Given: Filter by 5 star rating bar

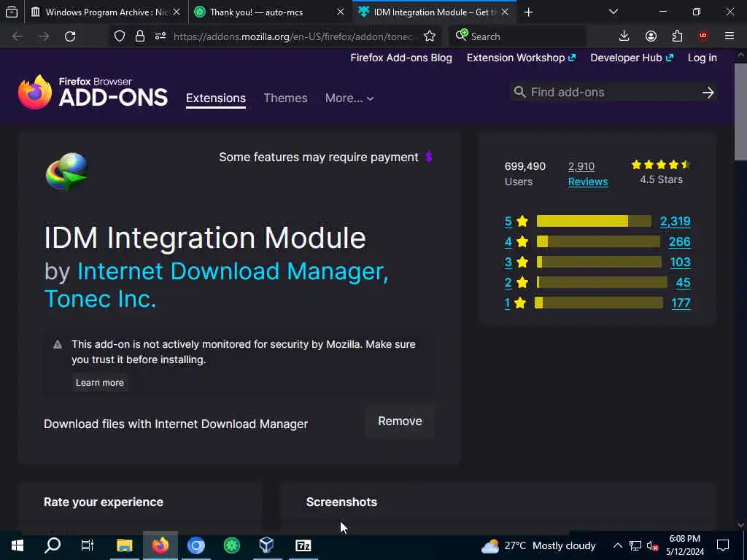Looking at the screenshot, I should point(594,221).
